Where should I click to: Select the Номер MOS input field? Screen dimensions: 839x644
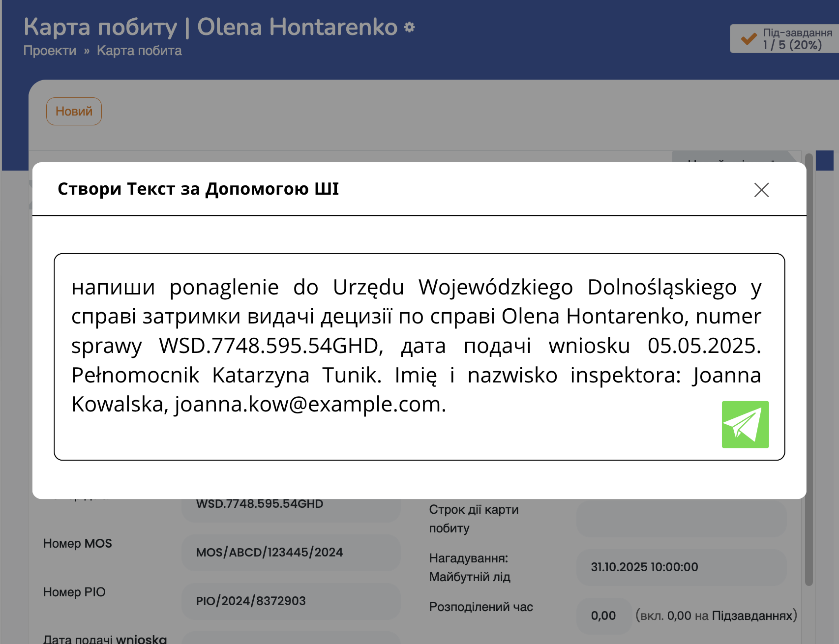(x=290, y=552)
